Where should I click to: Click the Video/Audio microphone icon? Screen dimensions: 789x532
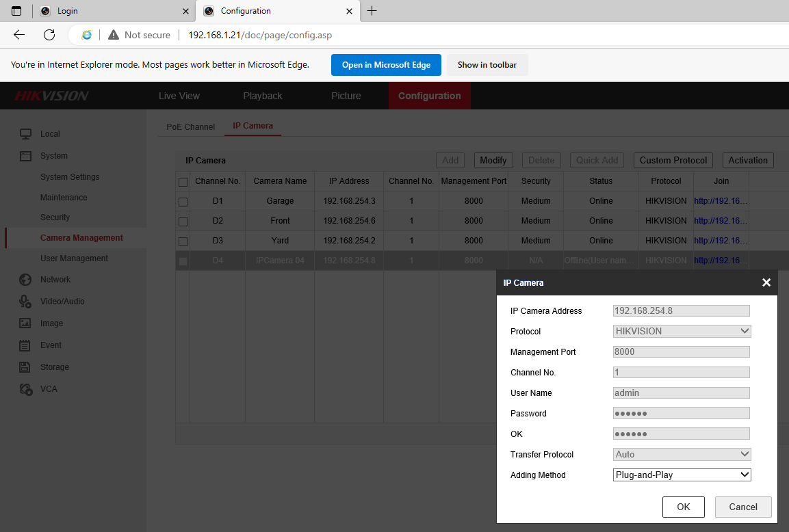[x=25, y=302]
